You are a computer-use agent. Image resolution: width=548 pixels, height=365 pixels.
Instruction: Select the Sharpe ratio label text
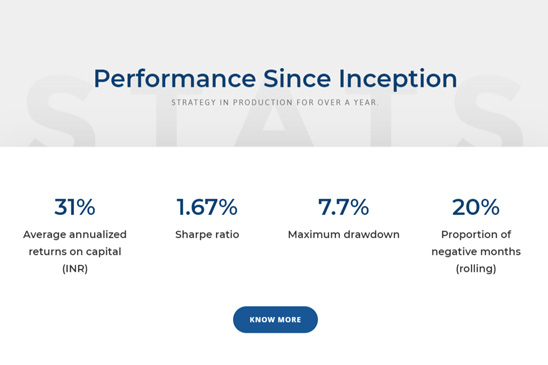pyautogui.click(x=207, y=234)
